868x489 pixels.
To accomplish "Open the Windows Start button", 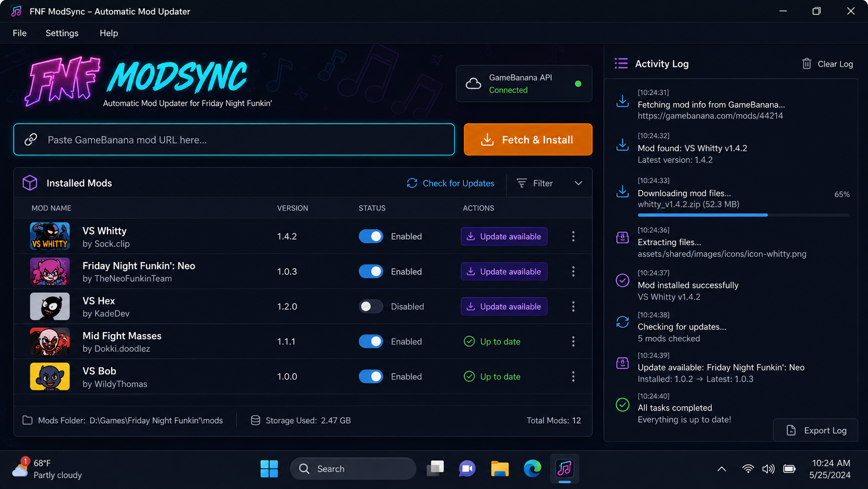I will tap(269, 469).
